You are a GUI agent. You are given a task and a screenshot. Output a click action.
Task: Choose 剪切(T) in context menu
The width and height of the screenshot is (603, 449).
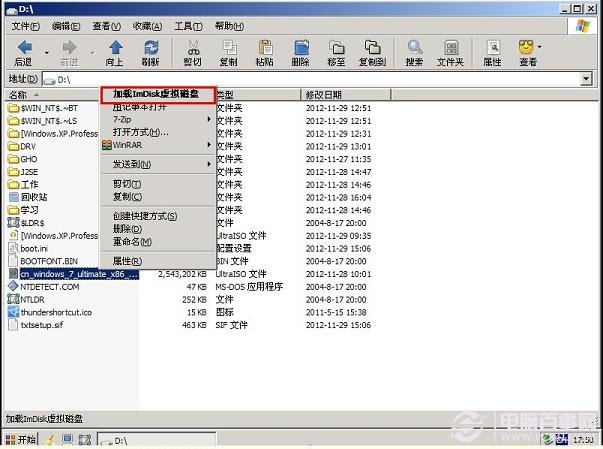pyautogui.click(x=158, y=184)
